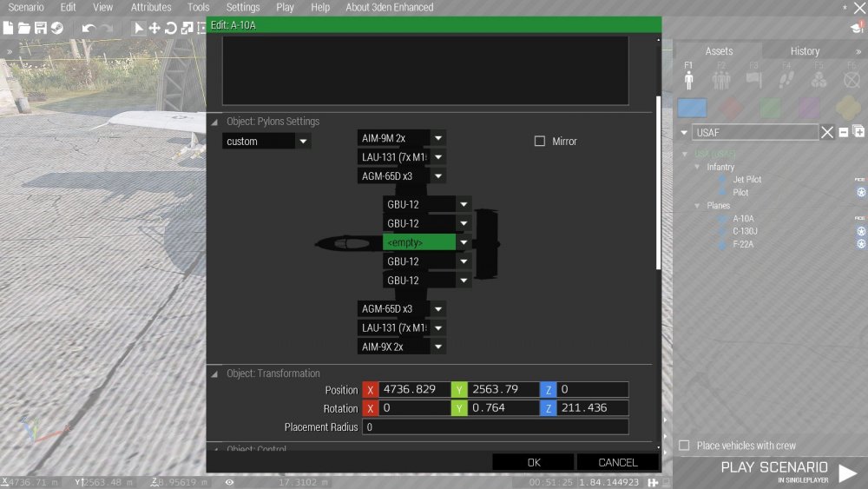Switch to the History tab
The height and width of the screenshot is (489, 868).
pyautogui.click(x=805, y=51)
